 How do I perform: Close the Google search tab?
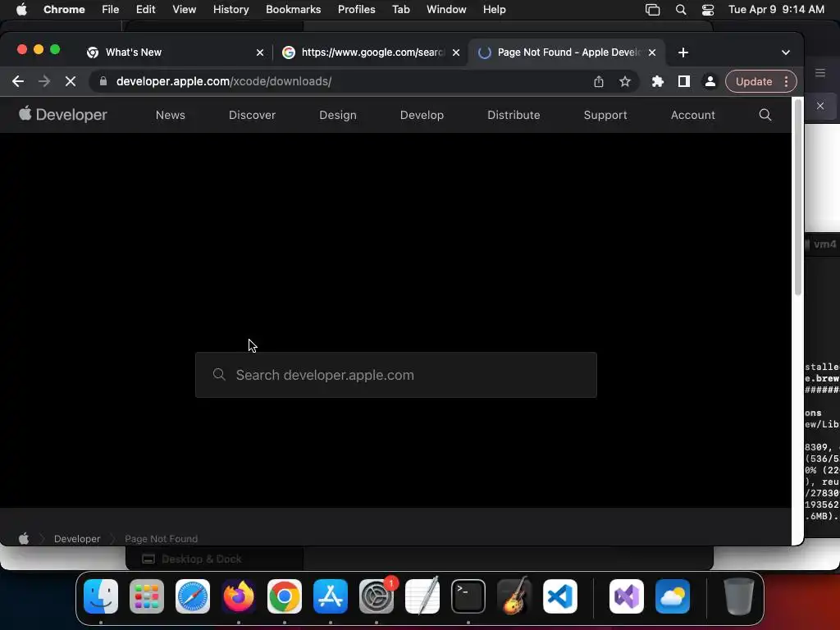(456, 52)
